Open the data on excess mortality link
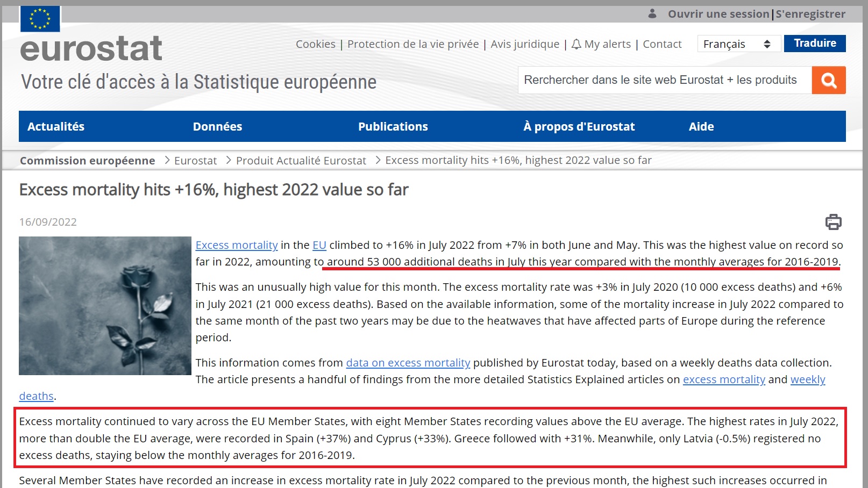The image size is (868, 488). tap(408, 363)
